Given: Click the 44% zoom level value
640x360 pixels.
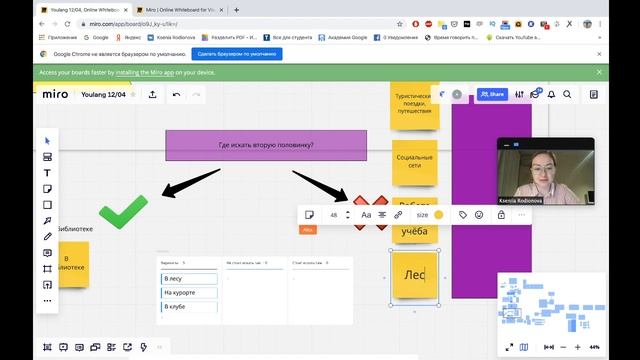Looking at the screenshot, I should 595,347.
